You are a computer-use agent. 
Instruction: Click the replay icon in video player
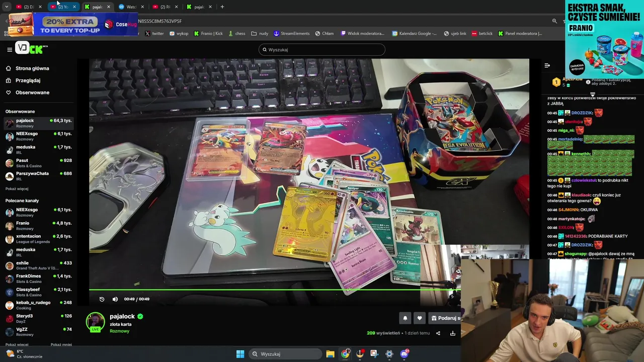[102, 299]
